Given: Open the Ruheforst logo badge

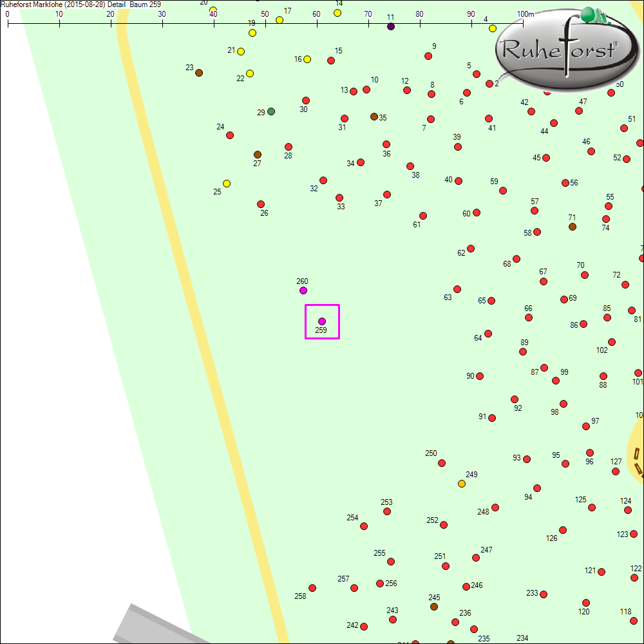Looking at the screenshot, I should (567, 48).
